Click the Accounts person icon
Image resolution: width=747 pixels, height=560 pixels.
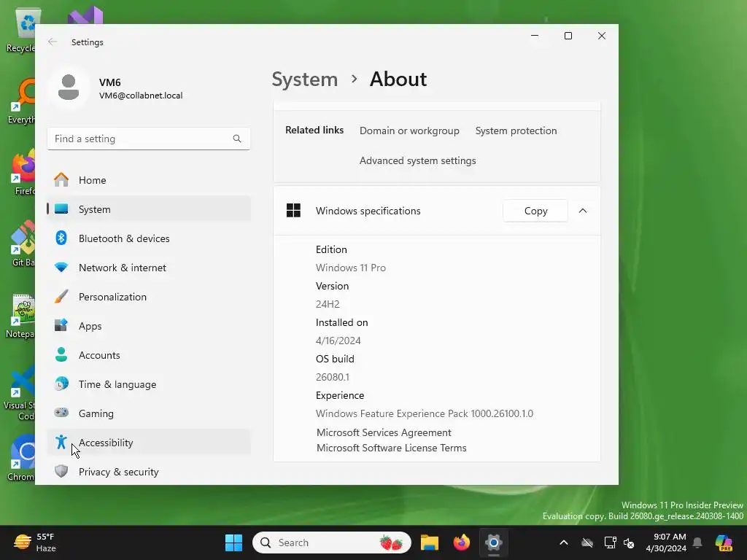[x=61, y=355]
